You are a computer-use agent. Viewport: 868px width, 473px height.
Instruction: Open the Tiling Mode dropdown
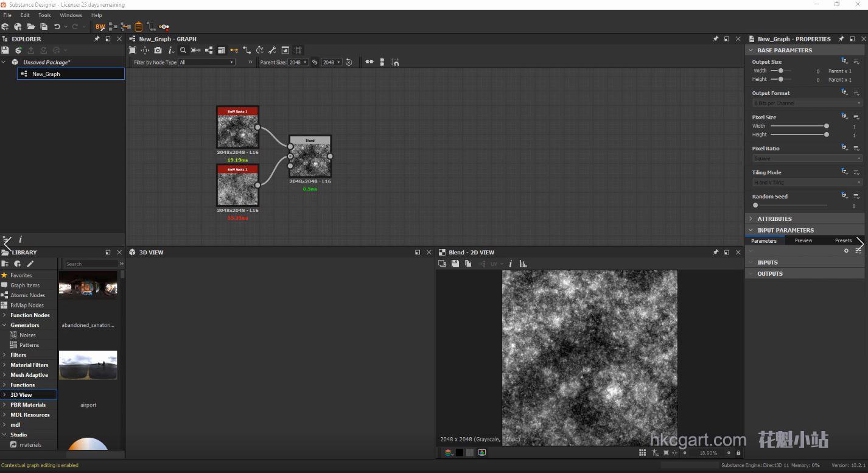point(807,182)
